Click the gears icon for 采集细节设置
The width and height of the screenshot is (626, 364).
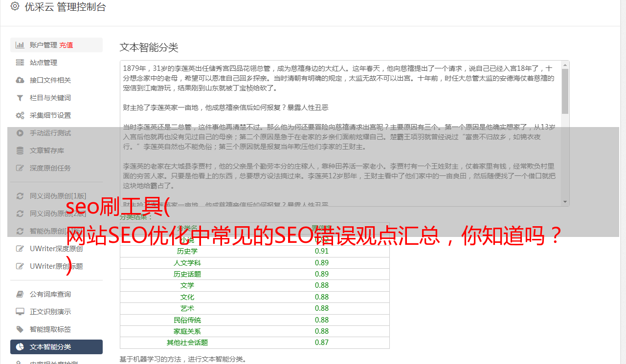point(20,115)
